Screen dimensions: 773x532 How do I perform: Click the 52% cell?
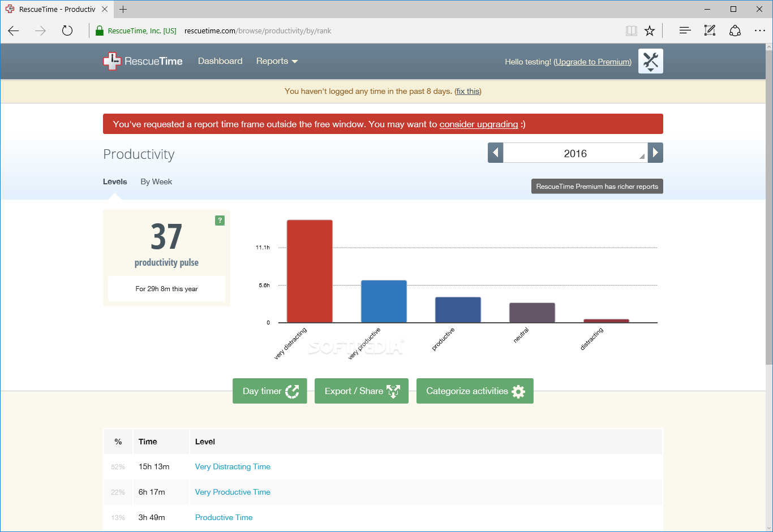coord(118,467)
